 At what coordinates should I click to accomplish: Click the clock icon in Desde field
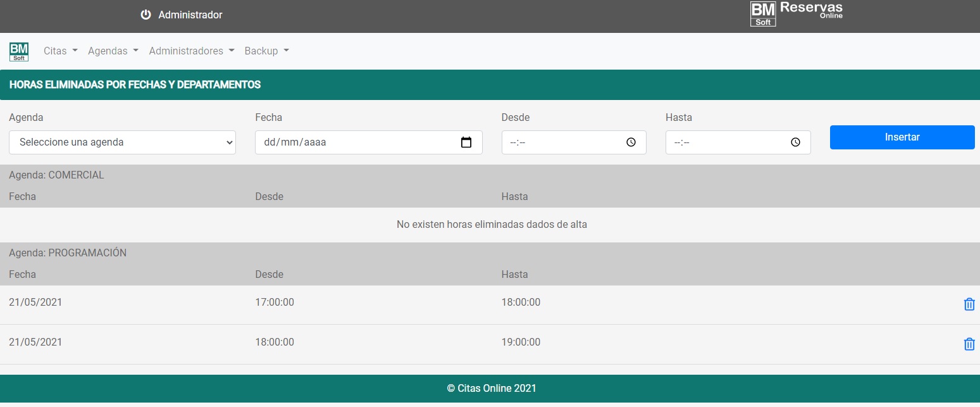(631, 142)
